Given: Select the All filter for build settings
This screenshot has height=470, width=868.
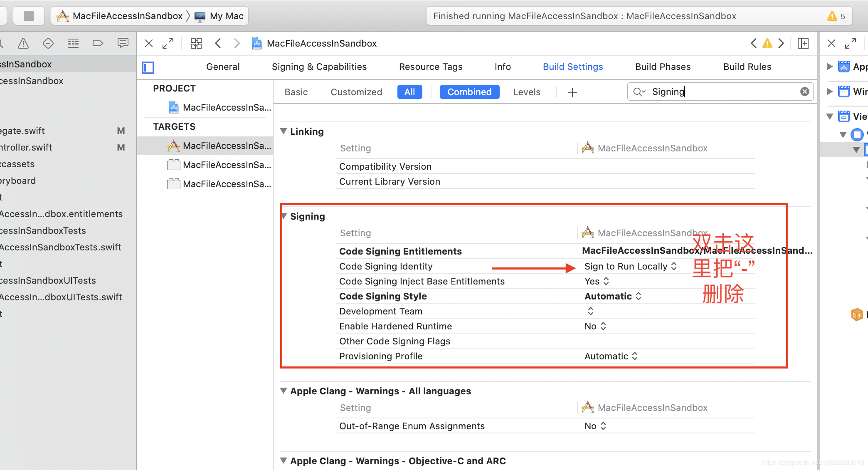Looking at the screenshot, I should point(409,92).
